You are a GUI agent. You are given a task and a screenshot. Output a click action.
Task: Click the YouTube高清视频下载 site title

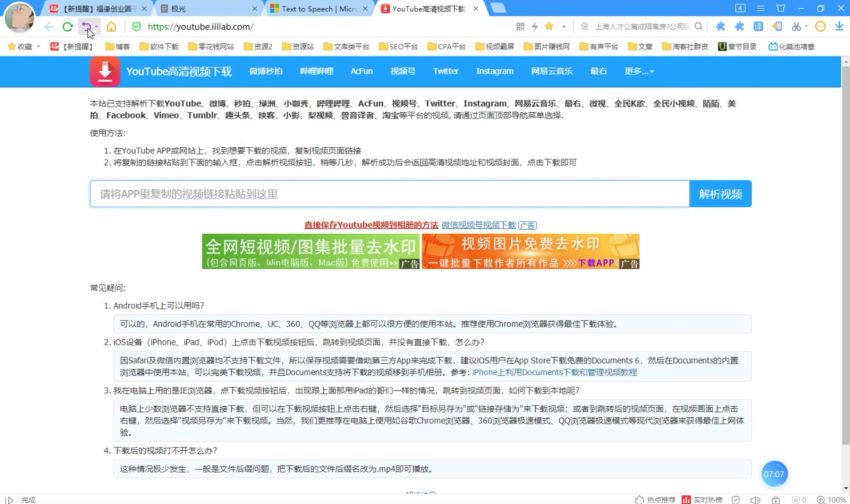point(178,72)
